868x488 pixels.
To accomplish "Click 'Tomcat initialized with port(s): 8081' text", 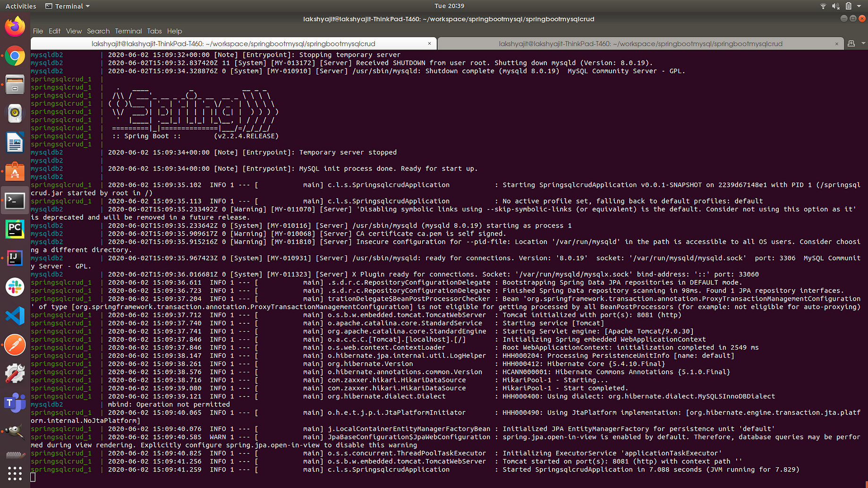I will 592,315.
